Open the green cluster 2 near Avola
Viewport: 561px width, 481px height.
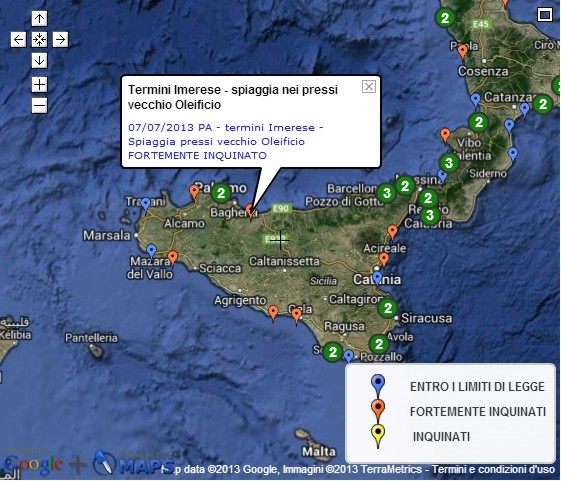click(379, 344)
